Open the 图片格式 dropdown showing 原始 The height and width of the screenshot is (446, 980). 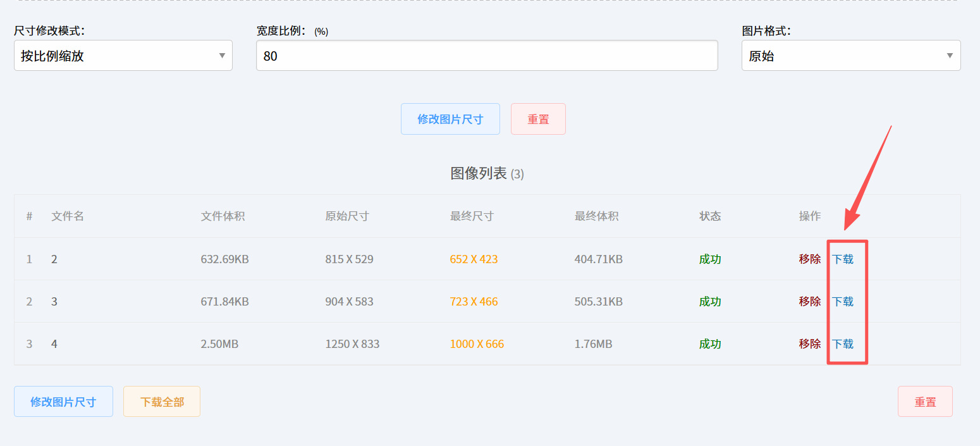coord(851,56)
